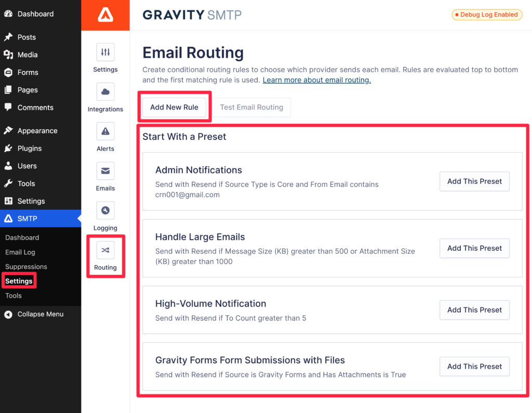
Task: Add the High-Volume Notification preset
Action: click(474, 310)
